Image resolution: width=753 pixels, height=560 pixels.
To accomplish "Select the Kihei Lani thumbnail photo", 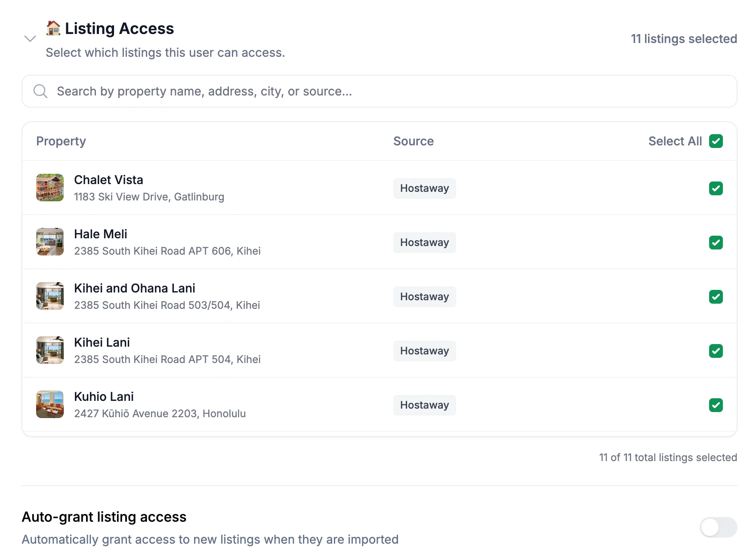I will [50, 350].
